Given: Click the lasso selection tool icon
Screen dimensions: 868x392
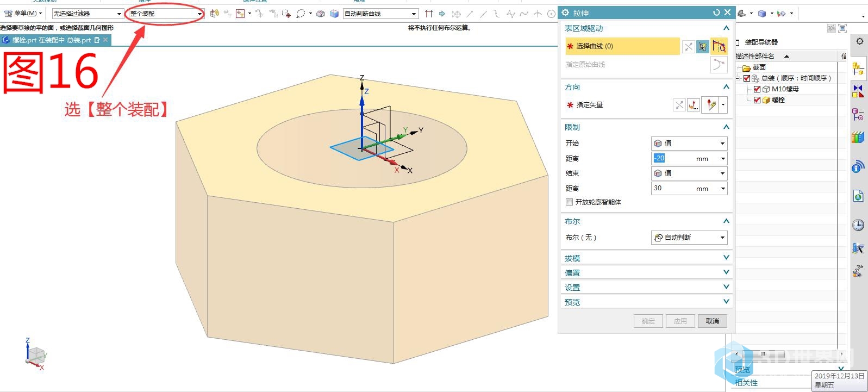Looking at the screenshot, I should coord(301,14).
